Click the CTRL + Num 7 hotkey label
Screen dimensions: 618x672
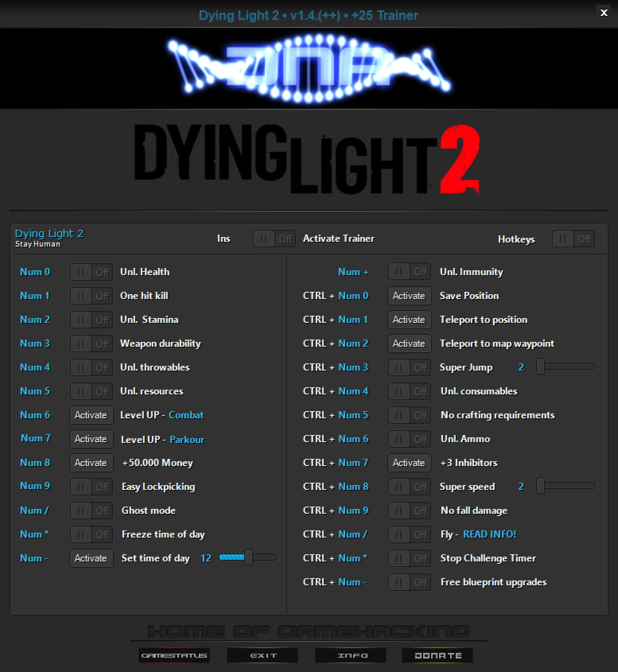tap(336, 463)
